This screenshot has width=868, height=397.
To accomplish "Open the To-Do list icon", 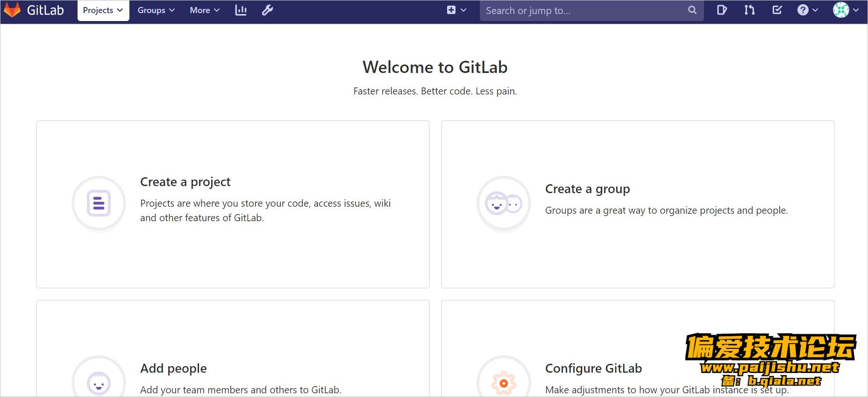I will pos(777,10).
